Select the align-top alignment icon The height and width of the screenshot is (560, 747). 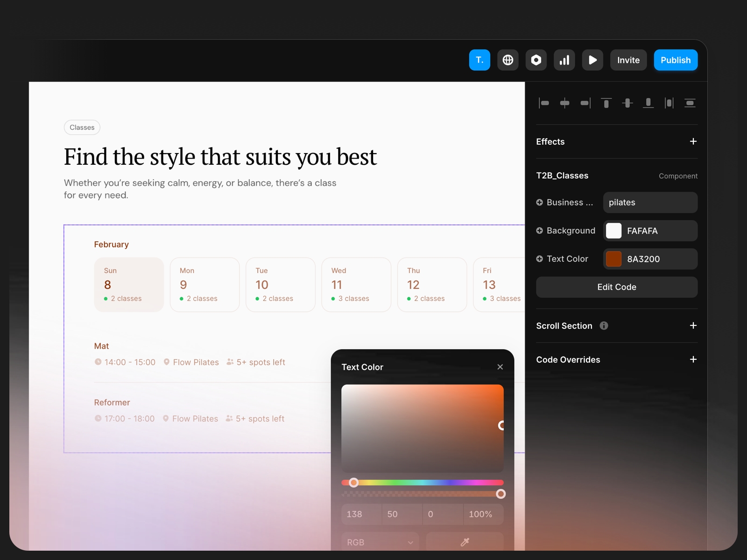[606, 103]
